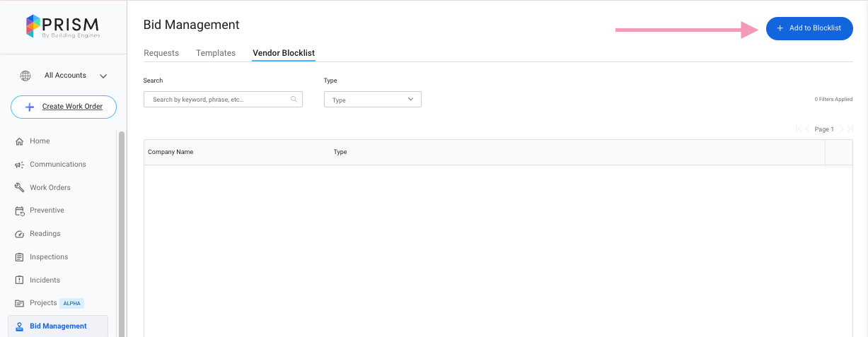
Task: Click the Readings gauge icon
Action: [20, 234]
